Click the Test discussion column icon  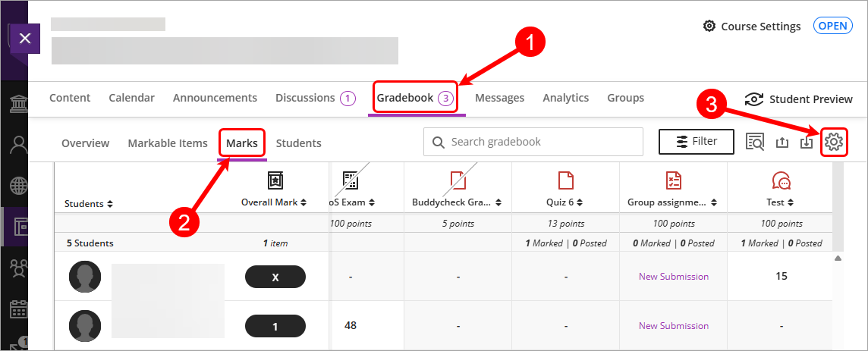(781, 180)
